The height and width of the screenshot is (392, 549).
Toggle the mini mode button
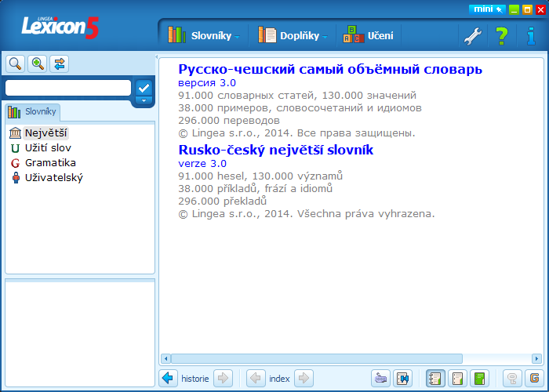[x=486, y=9]
